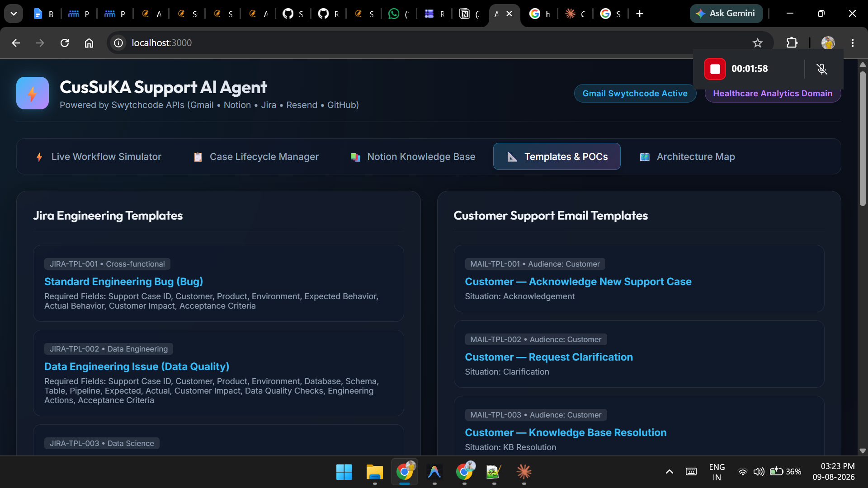The height and width of the screenshot is (488, 868).
Task: Click the Situation: KB Resolution text
Action: 510,447
